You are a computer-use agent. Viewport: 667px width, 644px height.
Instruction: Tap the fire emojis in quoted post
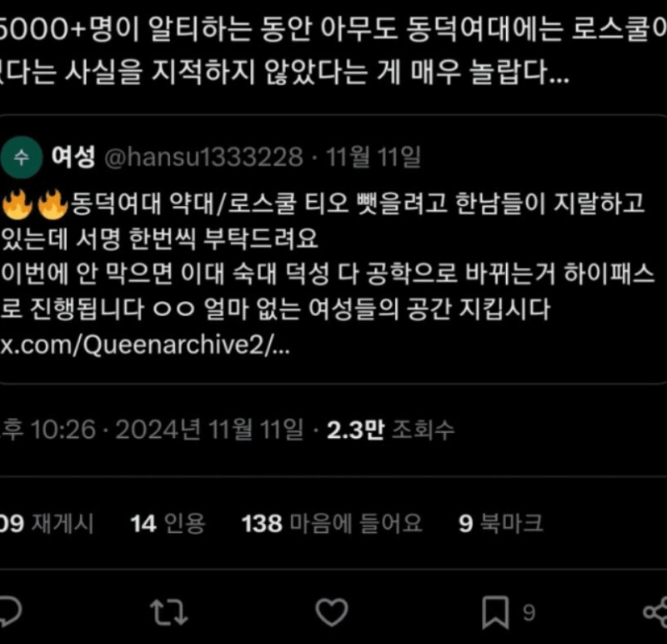pos(35,204)
